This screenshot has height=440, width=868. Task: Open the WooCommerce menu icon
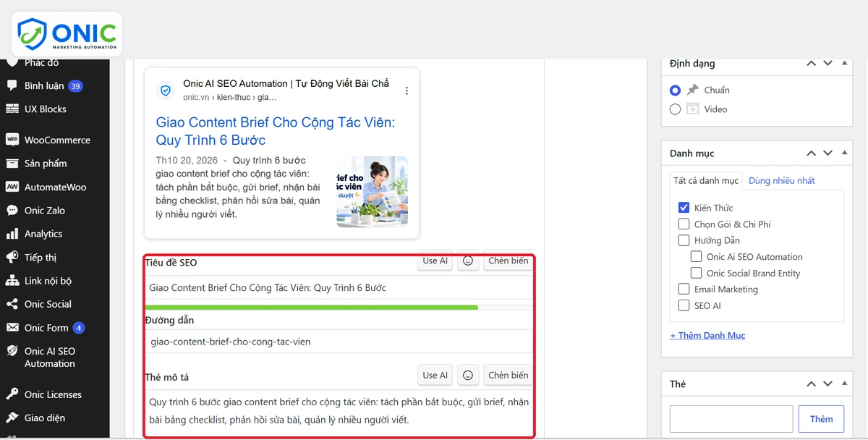[12, 140]
